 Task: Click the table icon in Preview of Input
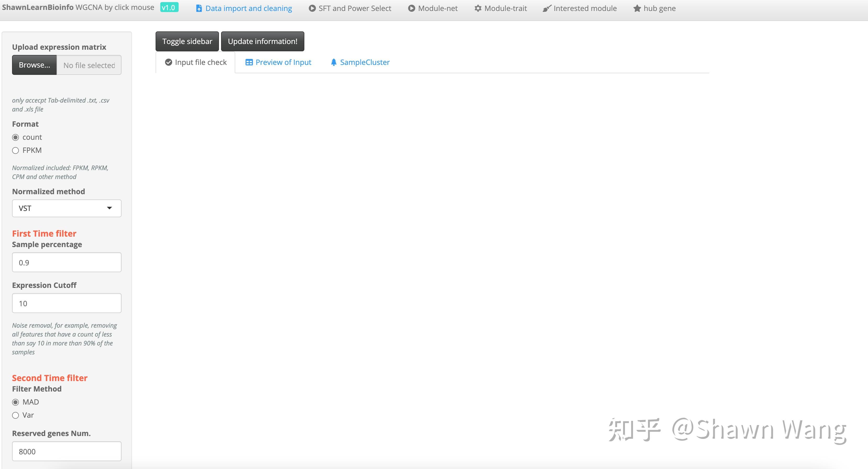(249, 62)
